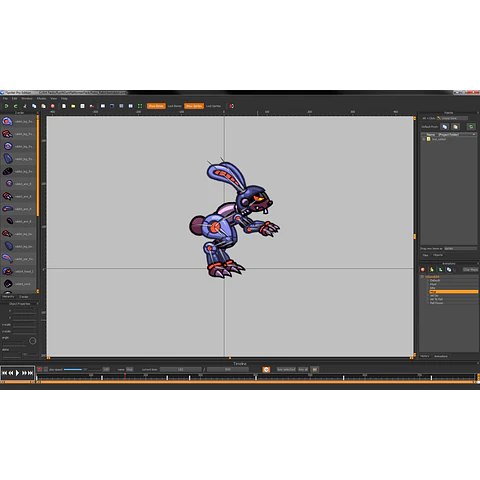Open the View menu

[53, 98]
